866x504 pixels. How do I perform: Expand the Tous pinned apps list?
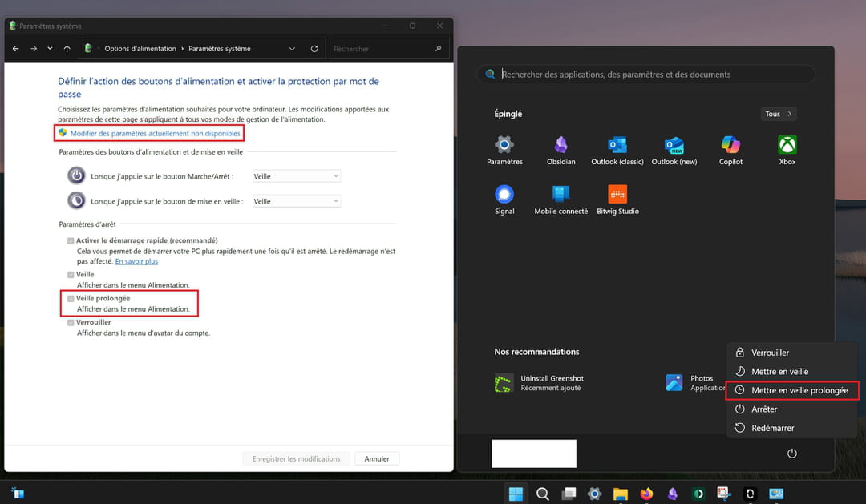pos(778,114)
